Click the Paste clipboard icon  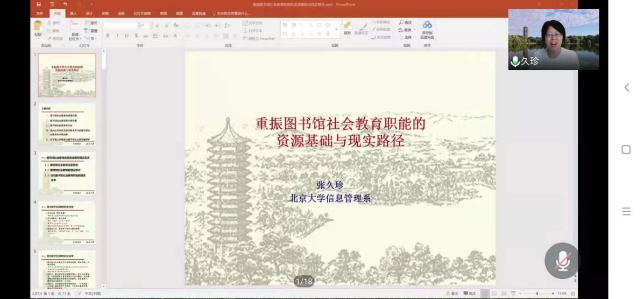click(38, 26)
